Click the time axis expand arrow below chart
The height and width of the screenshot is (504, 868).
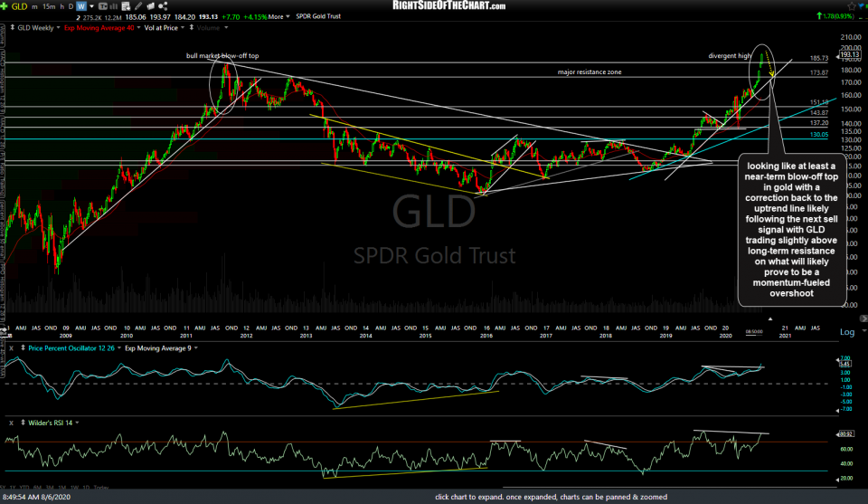click(770, 319)
